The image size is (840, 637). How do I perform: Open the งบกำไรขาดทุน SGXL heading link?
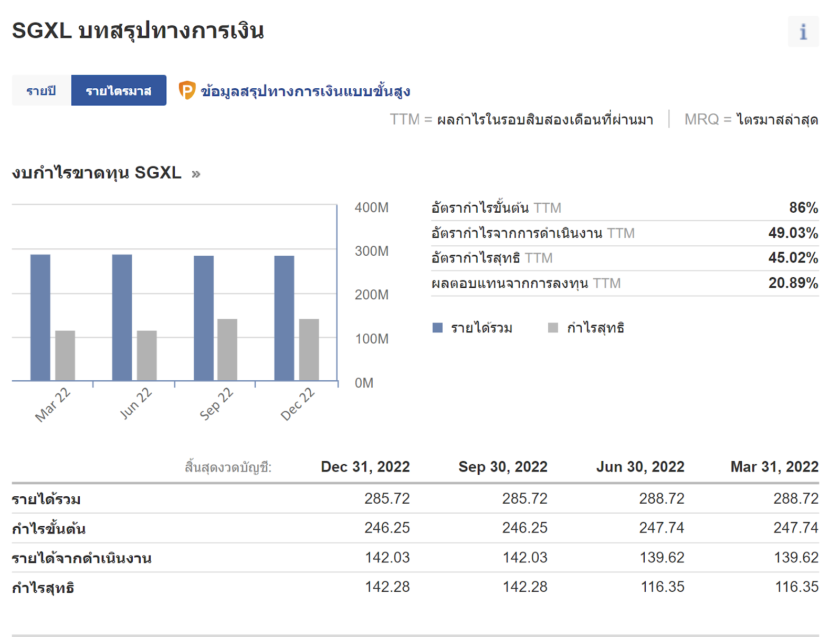click(97, 173)
